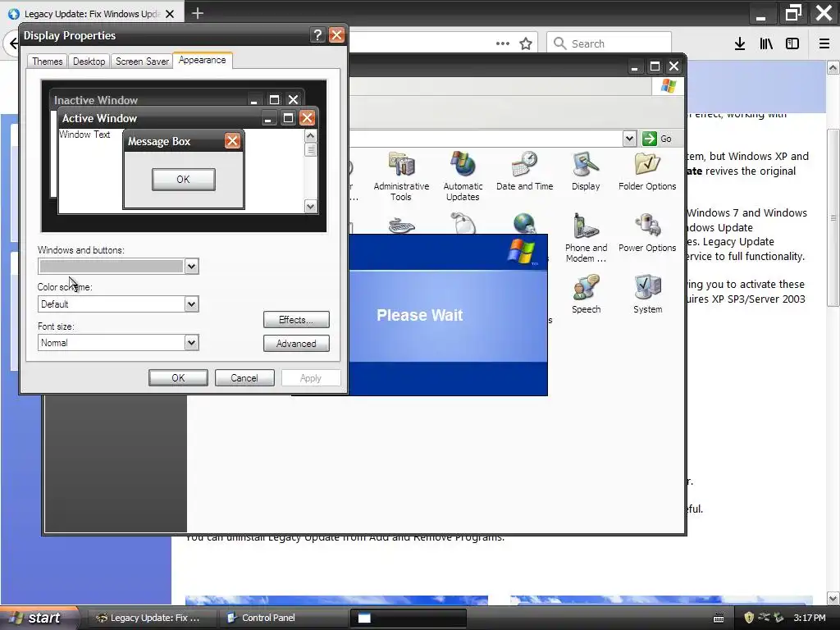Select the Legacy Update browser tab
This screenshot has width=840, height=630.
92,14
